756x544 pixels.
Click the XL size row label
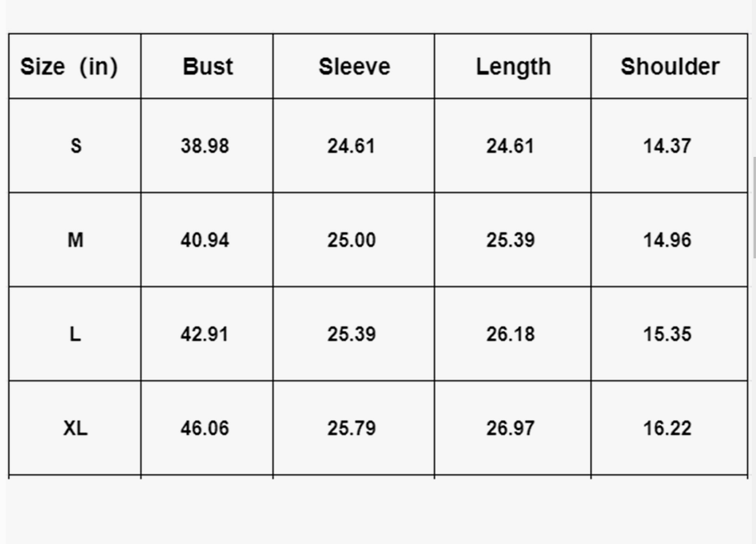pyautogui.click(x=75, y=428)
